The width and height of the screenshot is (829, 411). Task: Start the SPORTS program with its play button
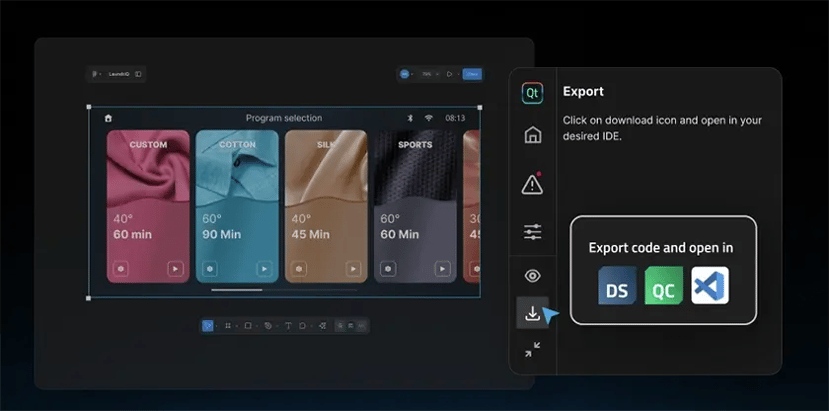[x=442, y=269]
